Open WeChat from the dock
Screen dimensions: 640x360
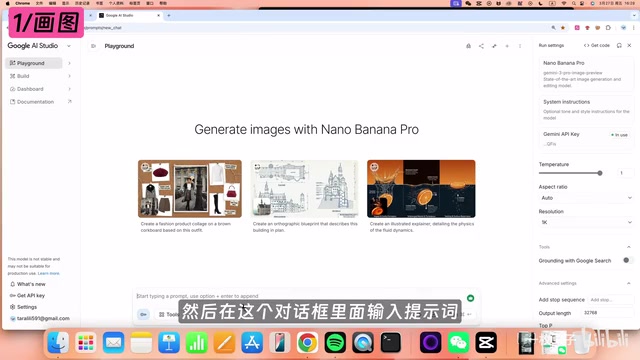click(458, 342)
